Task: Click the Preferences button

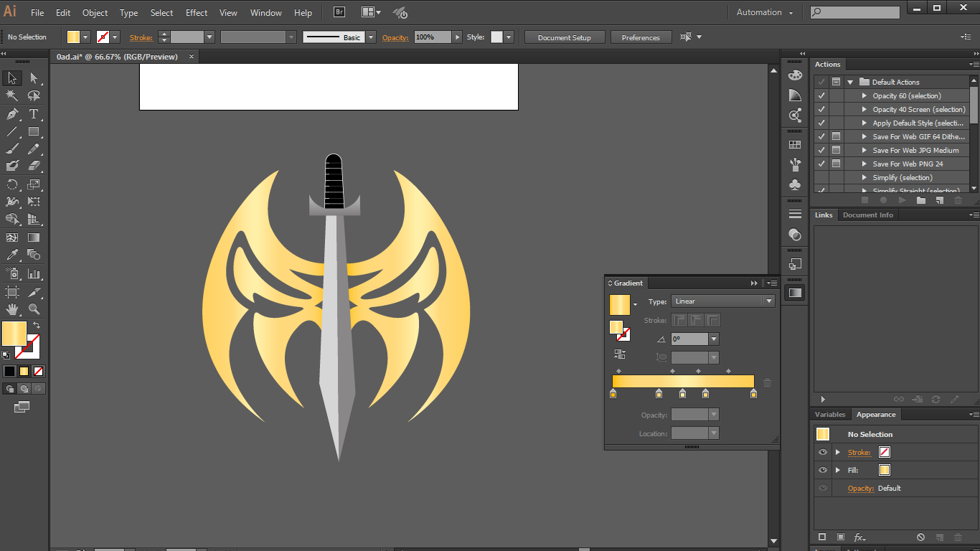Action: 641,37
